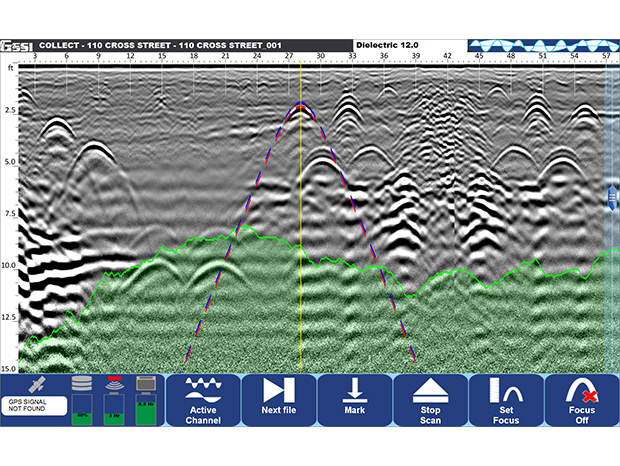This screenshot has height=466, width=620.
Task: Turn Focus Off
Action: pos(582,400)
